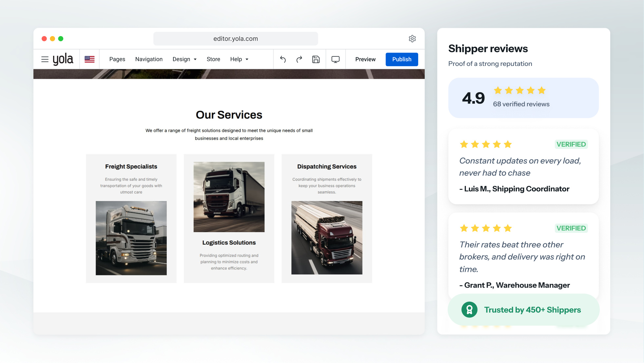Expand the Help dropdown

[239, 59]
